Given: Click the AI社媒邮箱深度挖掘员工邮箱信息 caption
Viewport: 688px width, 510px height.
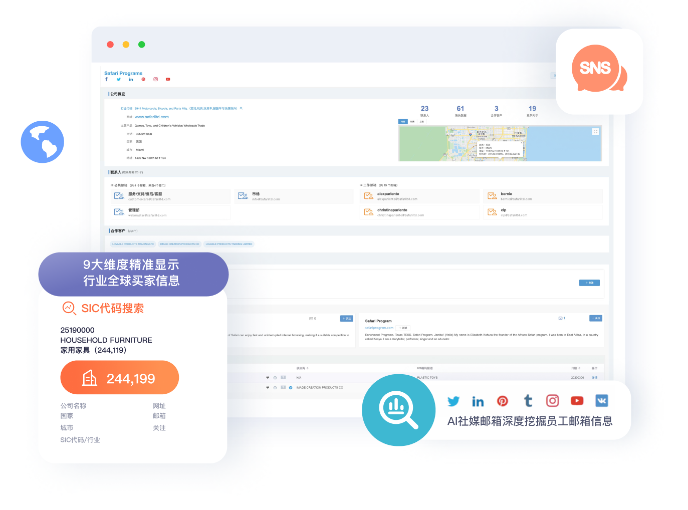Looking at the screenshot, I should pos(530,421).
